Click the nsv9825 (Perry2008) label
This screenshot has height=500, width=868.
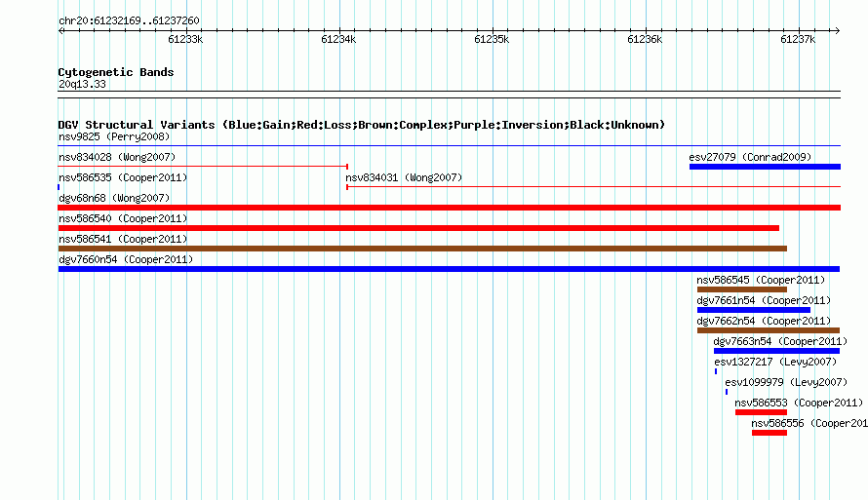point(114,136)
